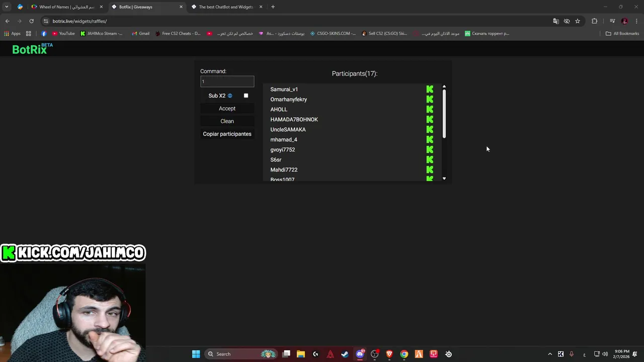Select participant UncleSAMAKA

(288, 130)
